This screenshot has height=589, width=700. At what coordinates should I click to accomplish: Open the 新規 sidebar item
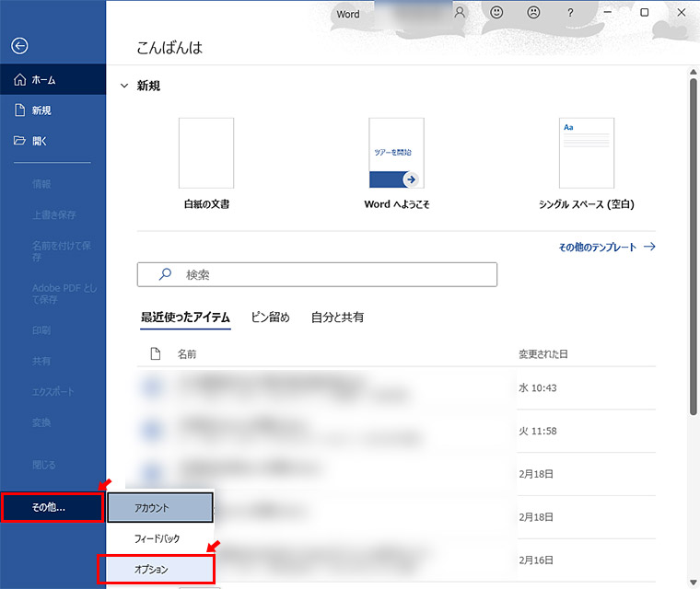(52, 110)
